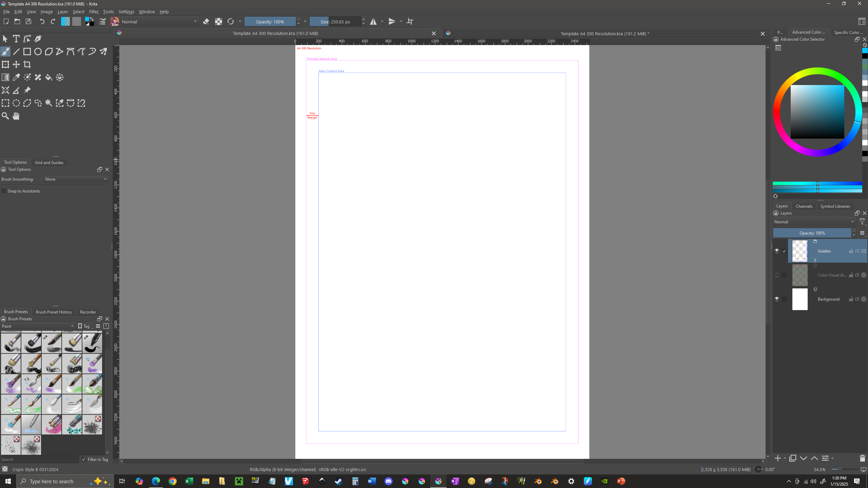Select the Ellipse drawing tool
The height and width of the screenshot is (488, 868).
click(38, 52)
